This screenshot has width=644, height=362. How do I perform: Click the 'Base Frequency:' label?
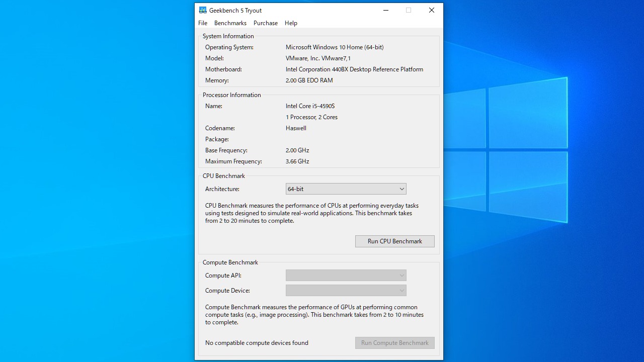[226, 150]
